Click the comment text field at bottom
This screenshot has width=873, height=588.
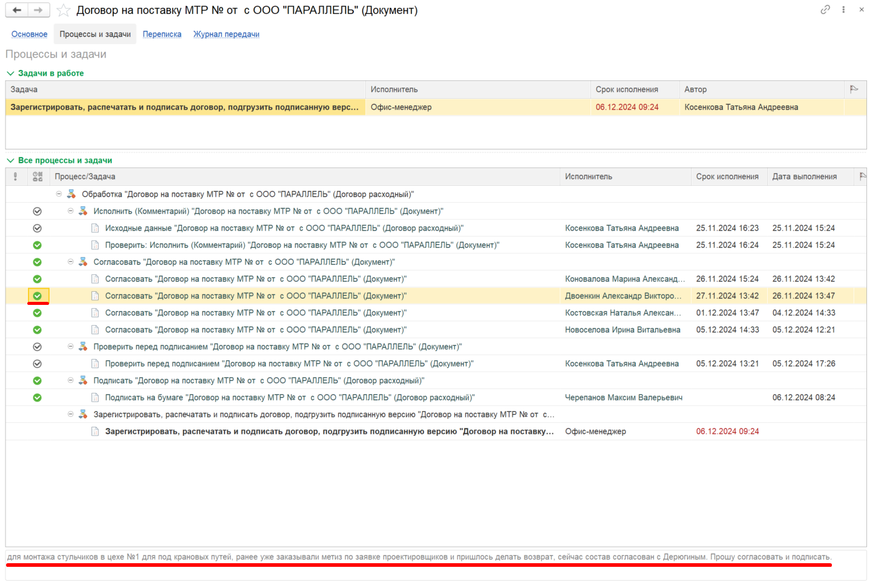coord(436,565)
